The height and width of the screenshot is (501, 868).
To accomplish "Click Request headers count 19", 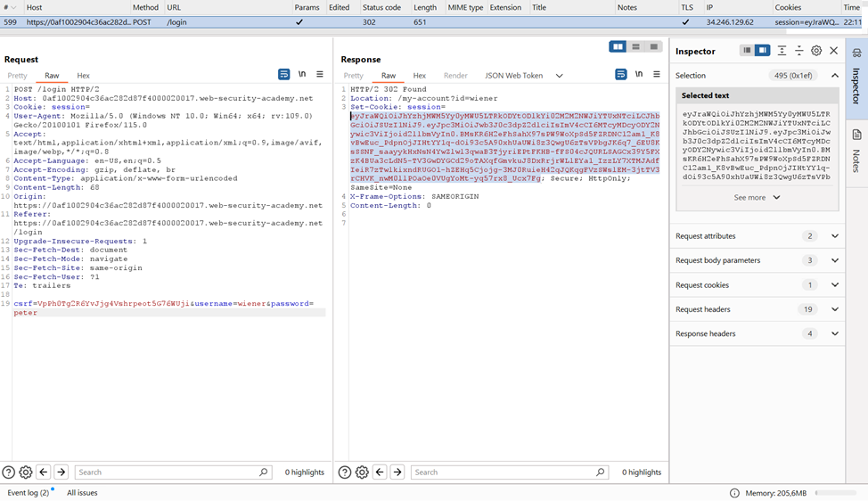I will [808, 309].
